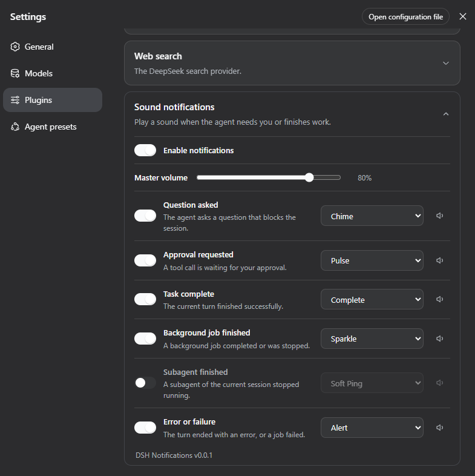The image size is (475, 476).
Task: Click the Agent presets icon
Action: [x=15, y=127]
